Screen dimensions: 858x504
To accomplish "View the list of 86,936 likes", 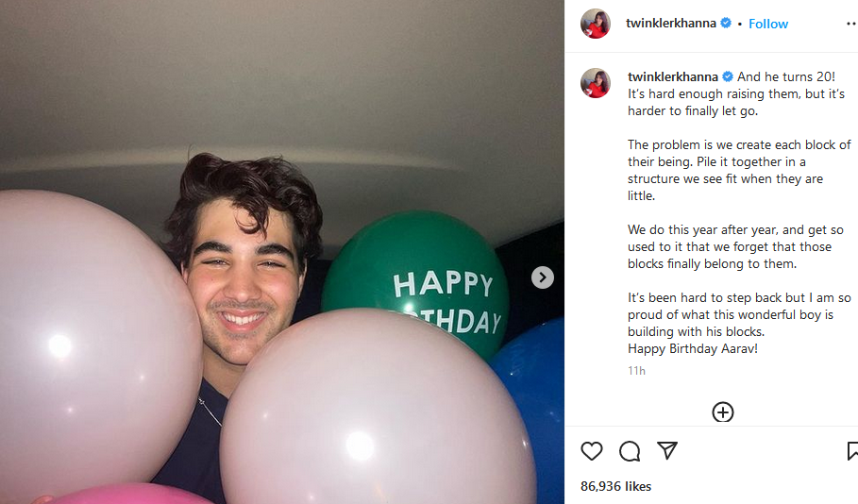I will pos(615,487).
